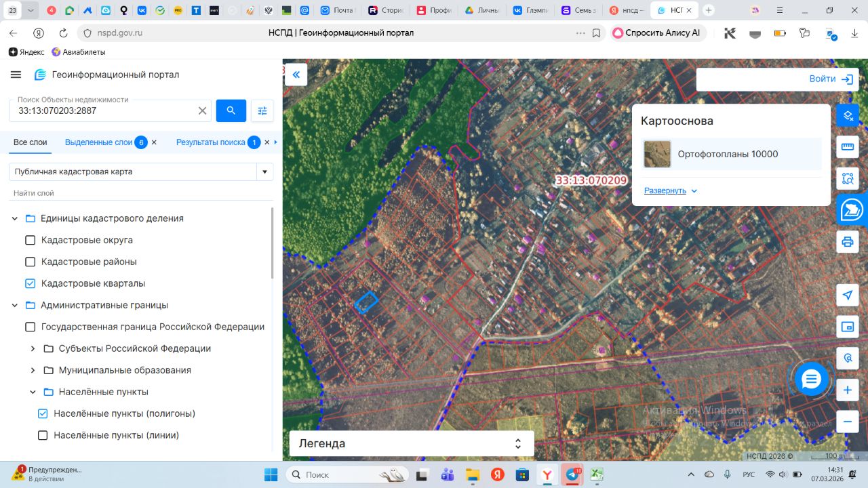Uncheck the Кадастровые кварталы layer

(x=30, y=283)
